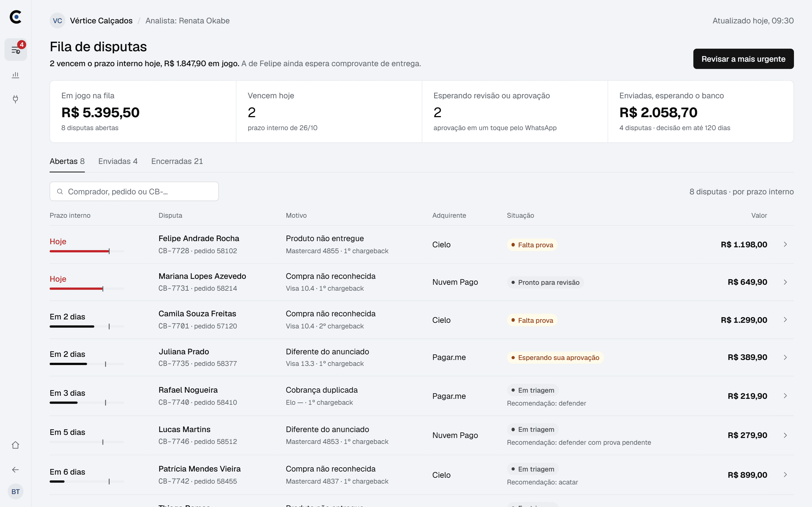Focus the Comprador, pedido search field

tap(134, 192)
